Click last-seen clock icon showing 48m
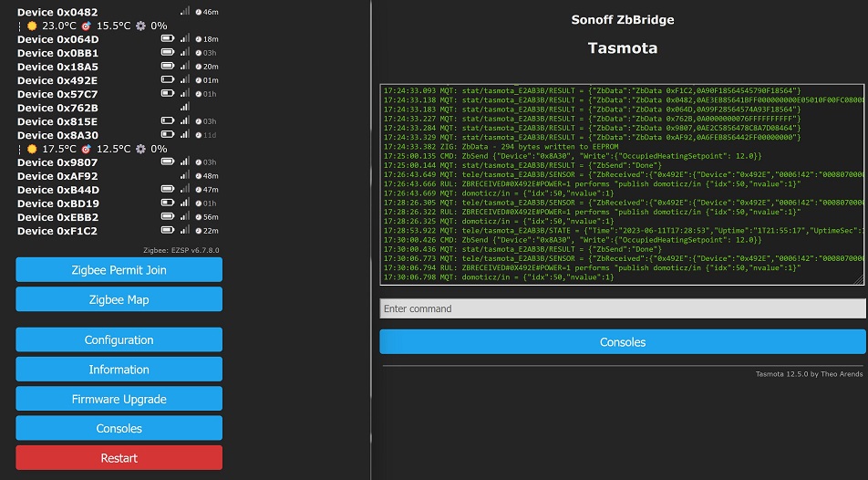868x480 pixels. point(198,176)
